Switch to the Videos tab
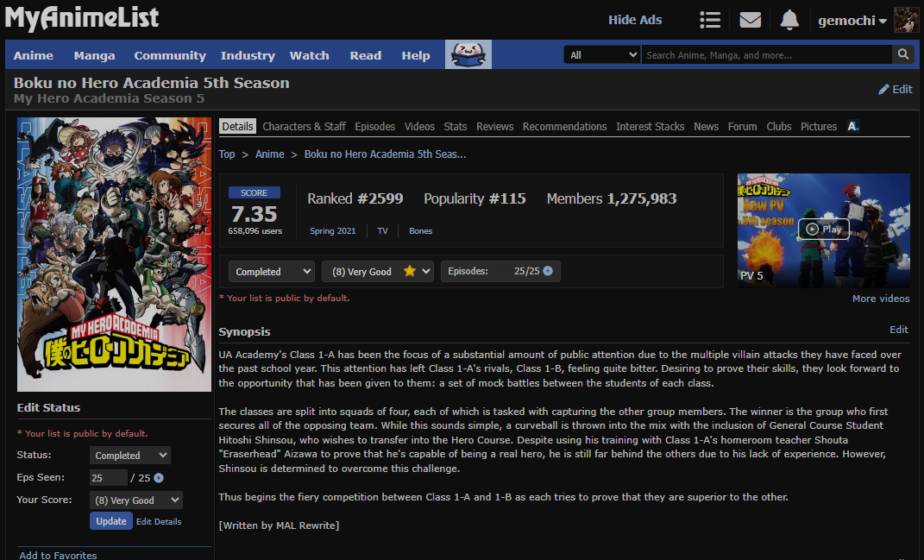This screenshot has height=560, width=924. 419,126
